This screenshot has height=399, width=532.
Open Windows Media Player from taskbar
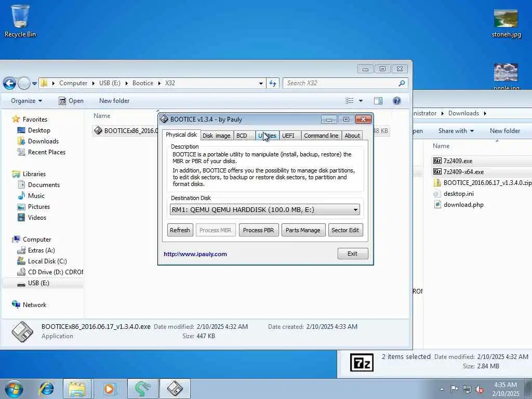click(x=109, y=389)
